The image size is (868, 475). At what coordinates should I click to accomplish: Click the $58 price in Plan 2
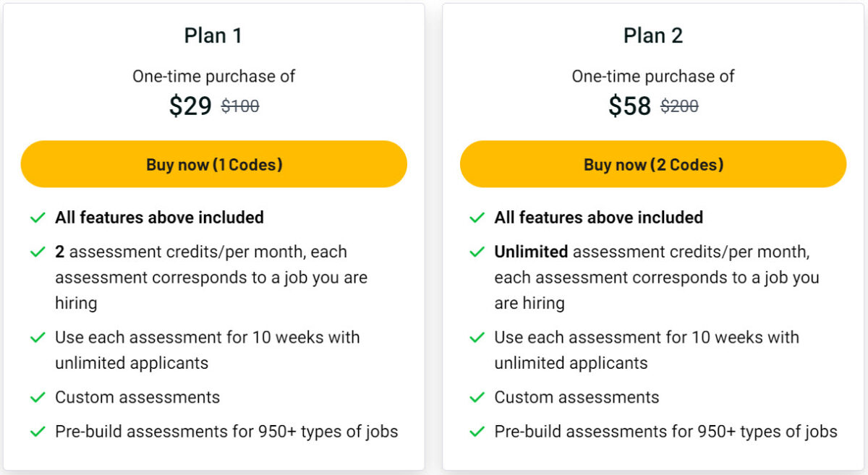631,106
